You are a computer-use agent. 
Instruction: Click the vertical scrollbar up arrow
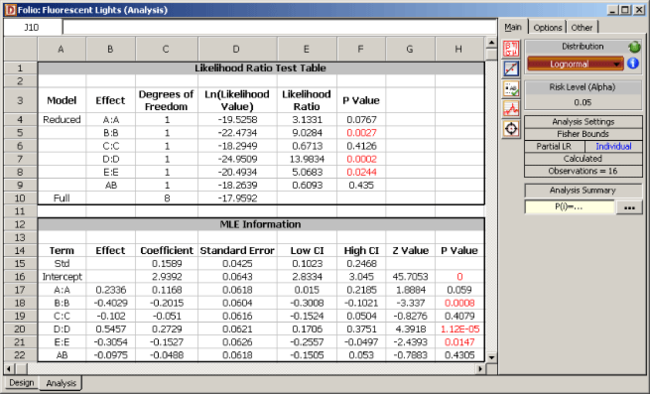[491, 43]
